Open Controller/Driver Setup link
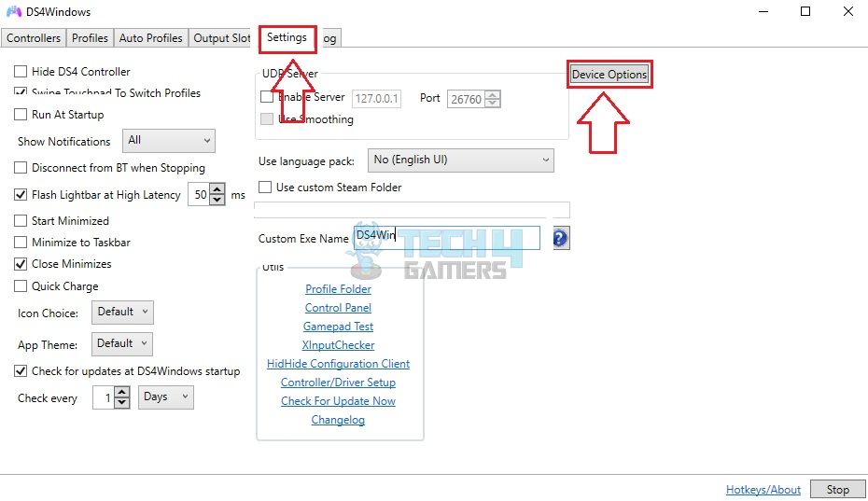Screen dimensions: 868x501 coord(338,383)
